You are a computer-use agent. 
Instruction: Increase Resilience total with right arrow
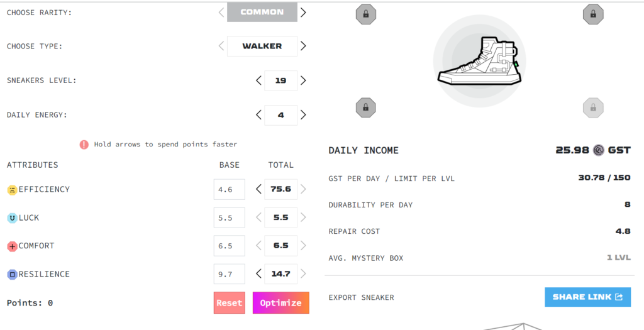coord(303,274)
